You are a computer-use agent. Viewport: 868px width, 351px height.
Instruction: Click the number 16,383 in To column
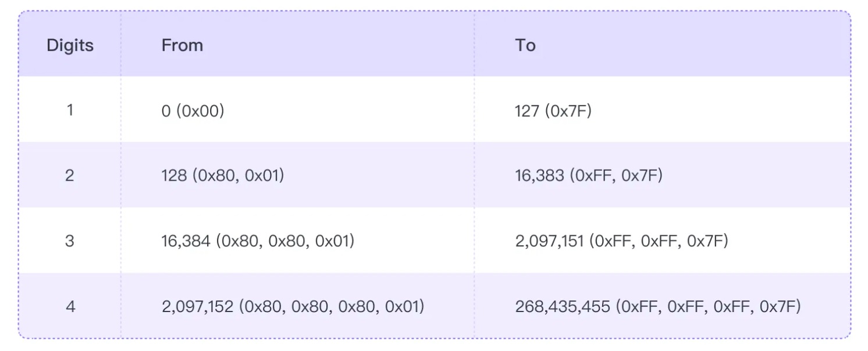pos(539,175)
